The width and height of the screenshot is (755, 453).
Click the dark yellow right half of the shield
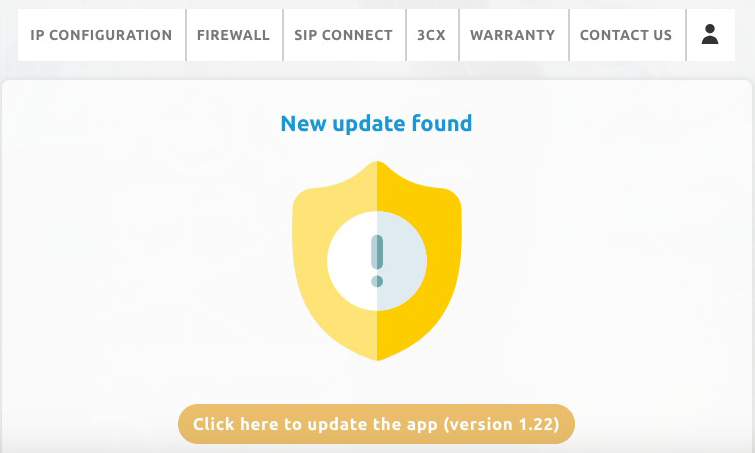441,270
